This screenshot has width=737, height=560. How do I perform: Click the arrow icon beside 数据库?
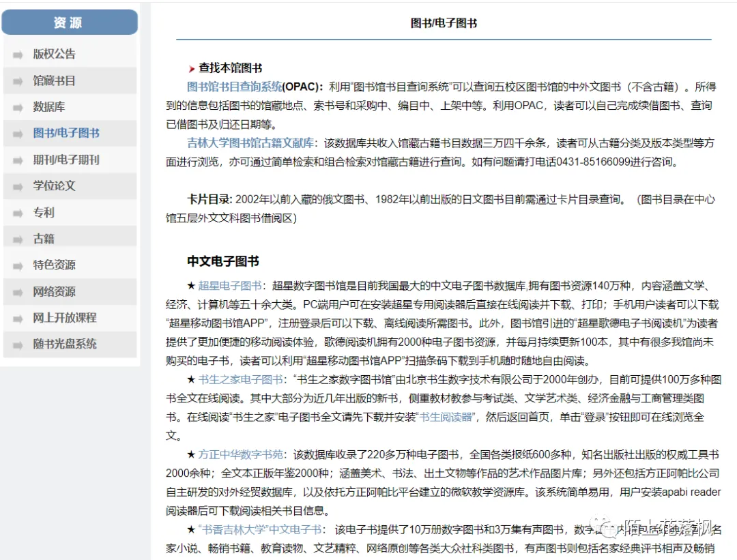18,108
